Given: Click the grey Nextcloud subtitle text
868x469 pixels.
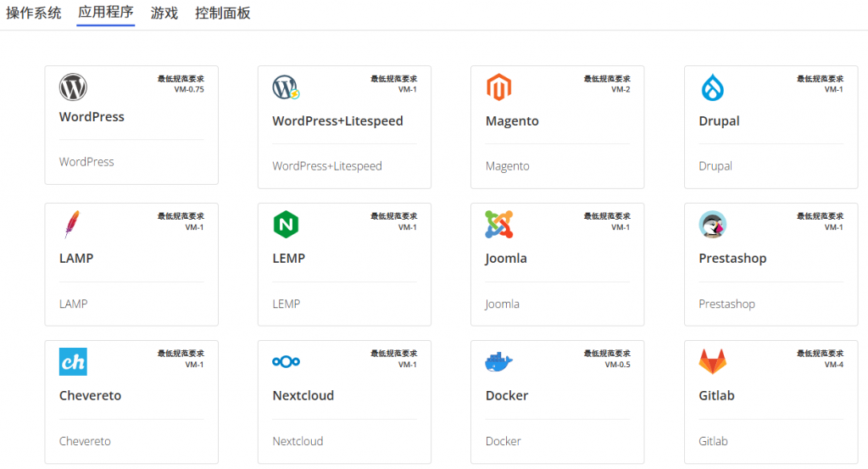Looking at the screenshot, I should coord(298,441).
